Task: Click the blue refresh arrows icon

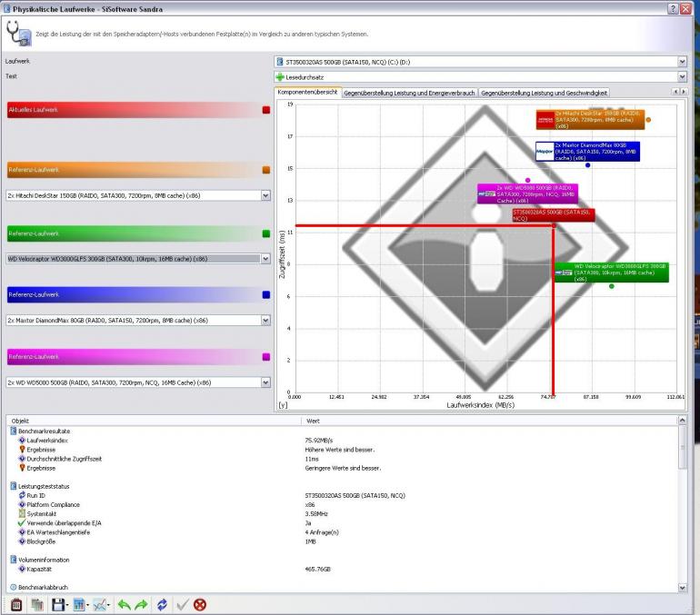Action: point(162,605)
